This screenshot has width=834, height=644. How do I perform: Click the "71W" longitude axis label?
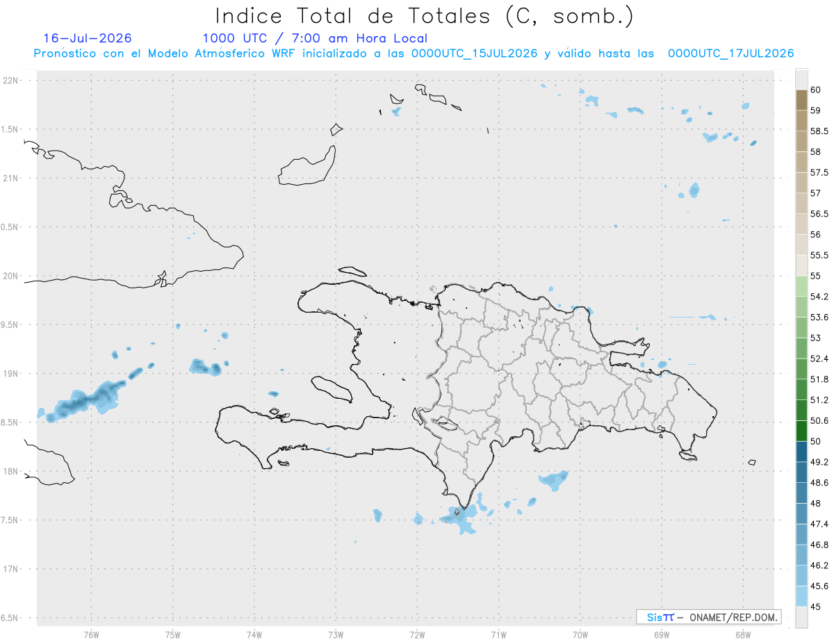tap(498, 635)
